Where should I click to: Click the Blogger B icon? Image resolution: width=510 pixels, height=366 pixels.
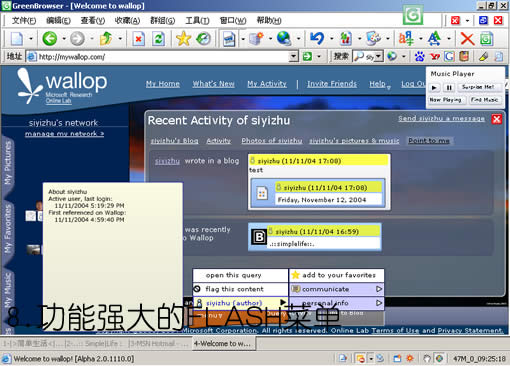click(259, 237)
